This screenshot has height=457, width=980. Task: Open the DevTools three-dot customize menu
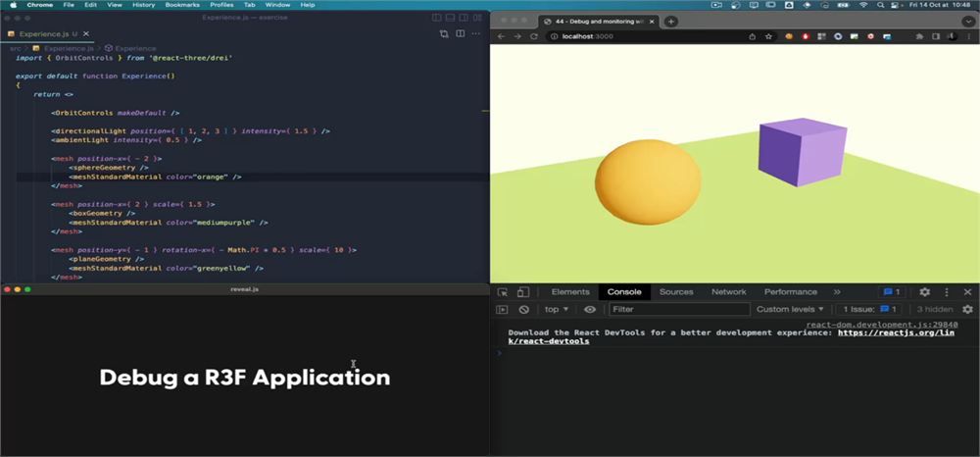click(x=947, y=292)
